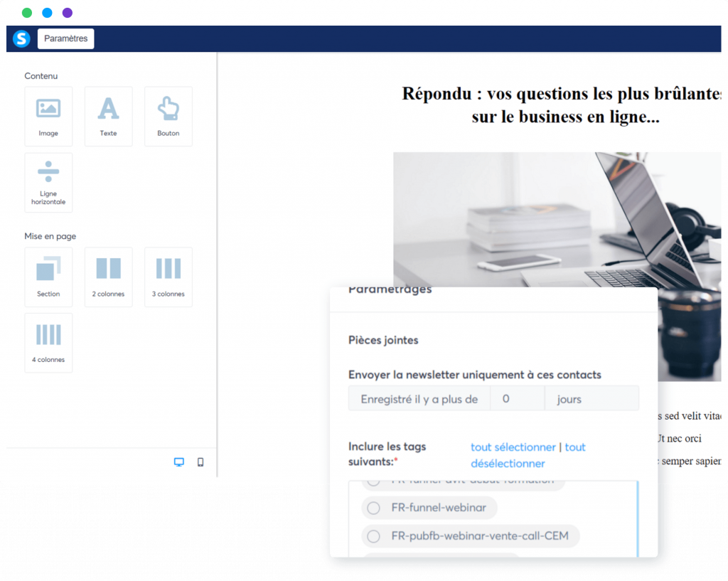Viewport: 728px width, 581px height.
Task: Click the Systeme.io S logo
Action: (x=21, y=38)
